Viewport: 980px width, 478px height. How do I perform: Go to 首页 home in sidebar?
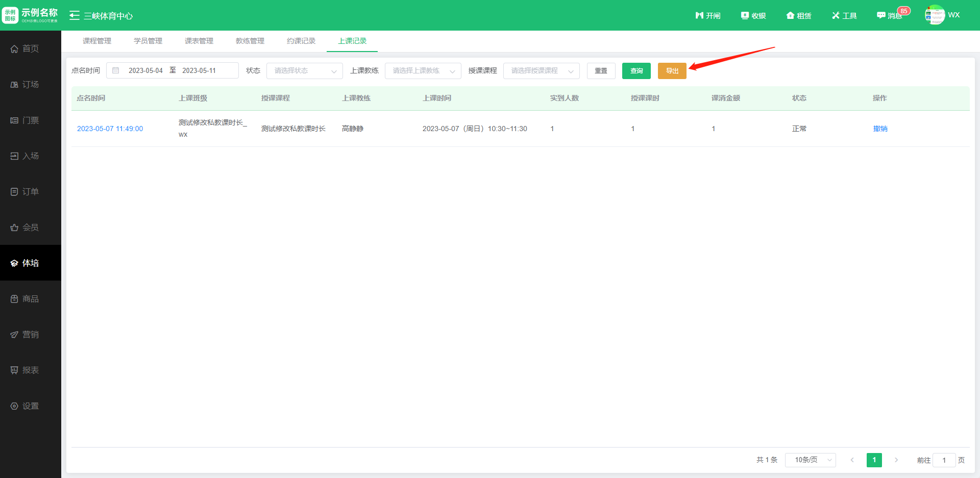(x=31, y=49)
